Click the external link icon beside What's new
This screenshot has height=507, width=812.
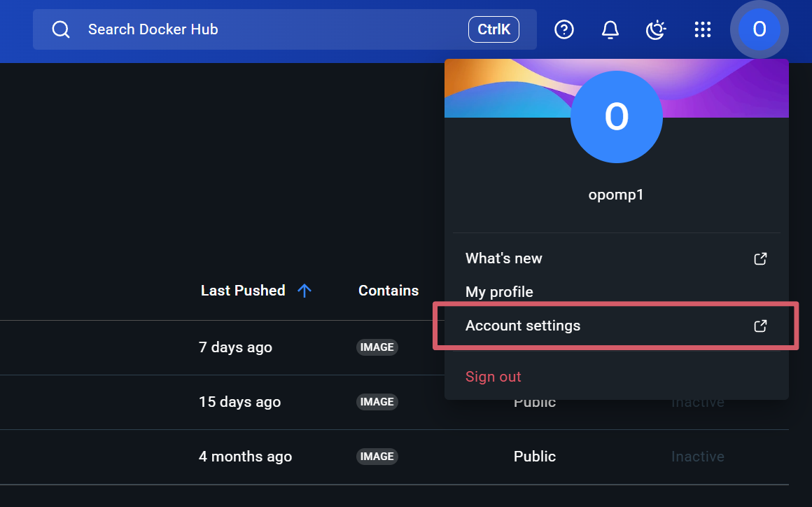(x=760, y=258)
